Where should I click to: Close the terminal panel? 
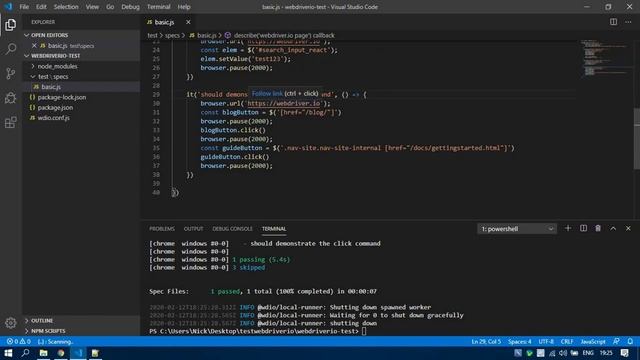628,229
